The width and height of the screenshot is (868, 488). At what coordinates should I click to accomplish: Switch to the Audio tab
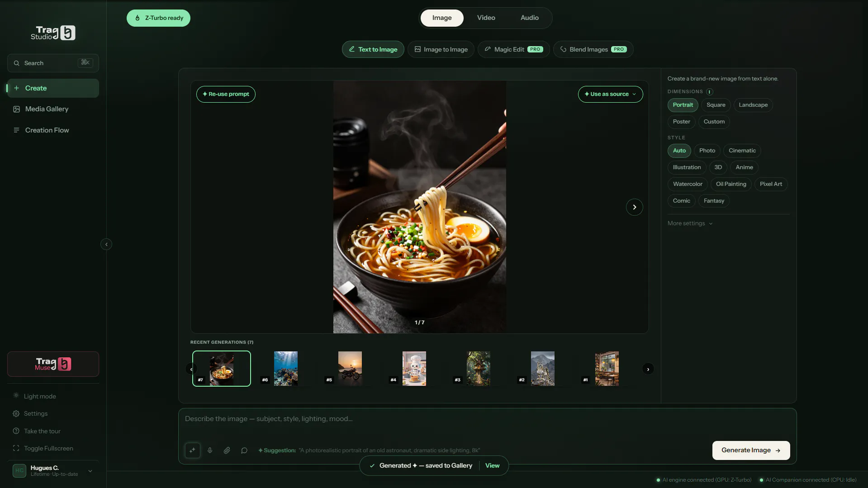(x=530, y=18)
